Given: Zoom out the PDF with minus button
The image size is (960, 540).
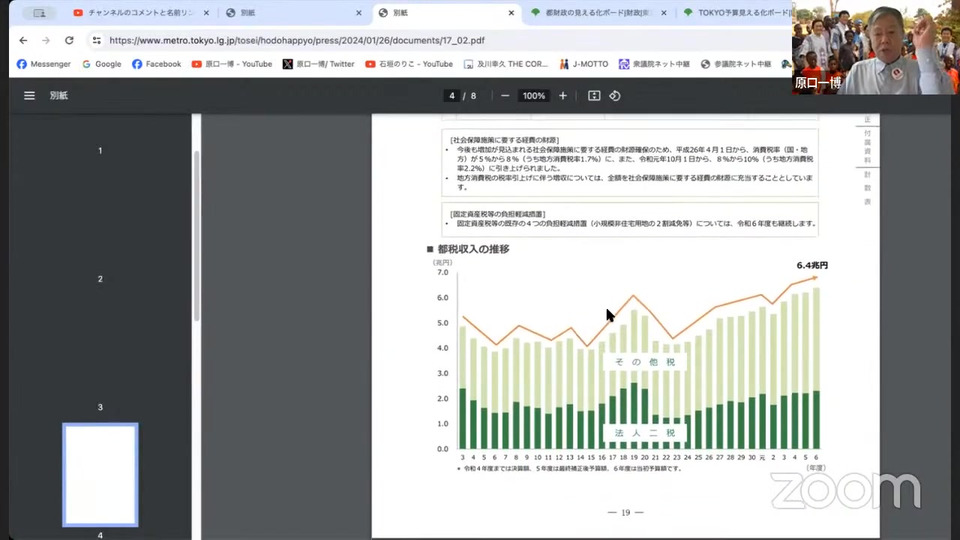Looking at the screenshot, I should [x=505, y=96].
